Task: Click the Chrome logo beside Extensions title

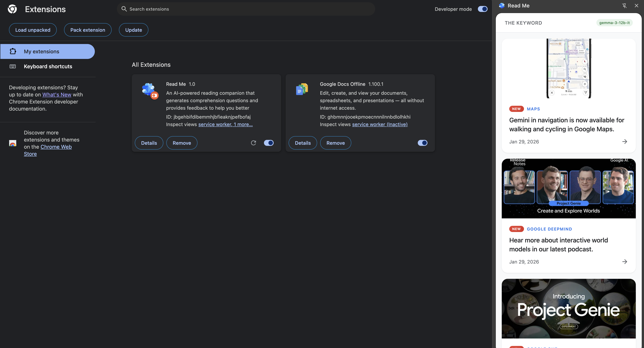Action: coord(12,9)
